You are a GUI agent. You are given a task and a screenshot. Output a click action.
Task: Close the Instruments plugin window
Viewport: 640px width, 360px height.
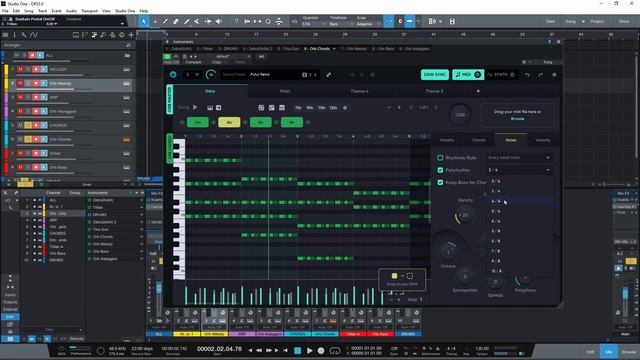click(558, 42)
